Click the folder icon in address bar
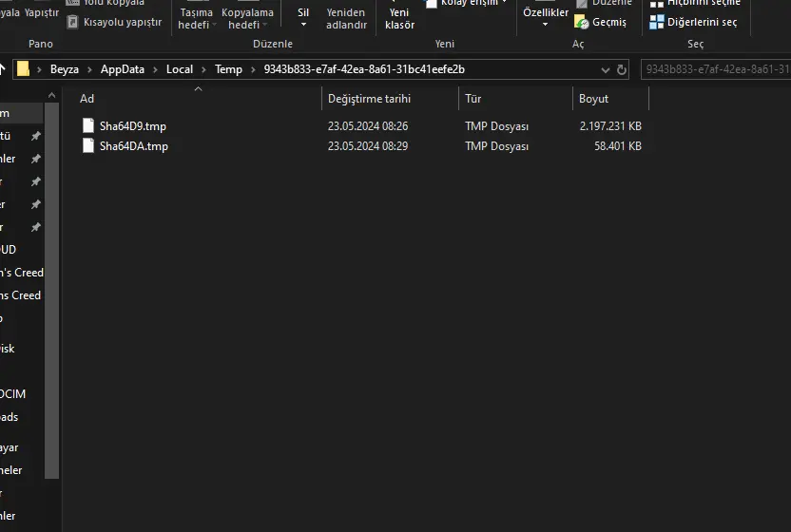The width and height of the screenshot is (791, 532). coord(23,69)
